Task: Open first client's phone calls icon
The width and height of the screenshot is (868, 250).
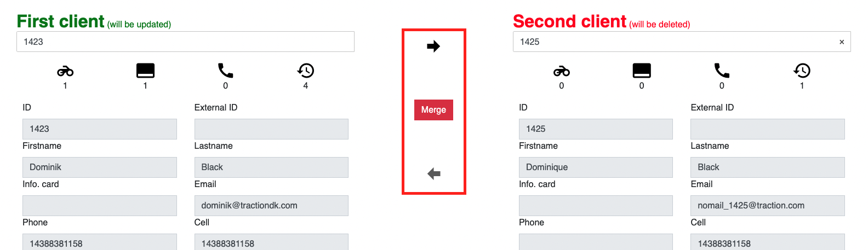Action: [x=225, y=71]
